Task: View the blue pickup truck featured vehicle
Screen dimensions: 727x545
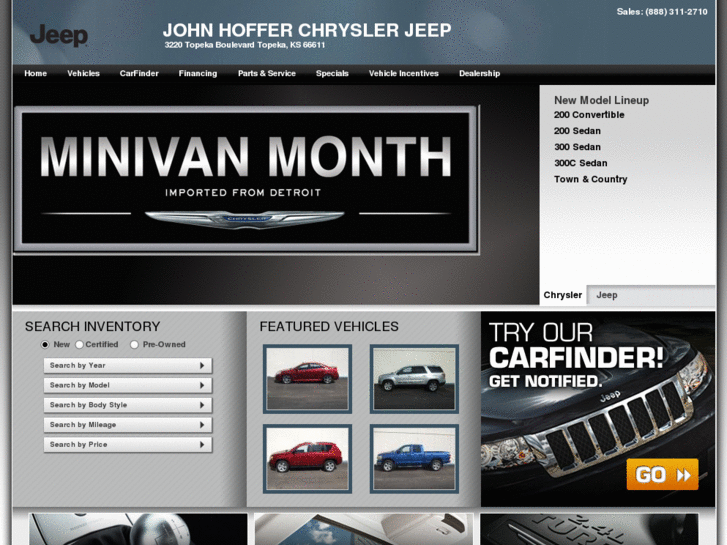Action: 414,458
